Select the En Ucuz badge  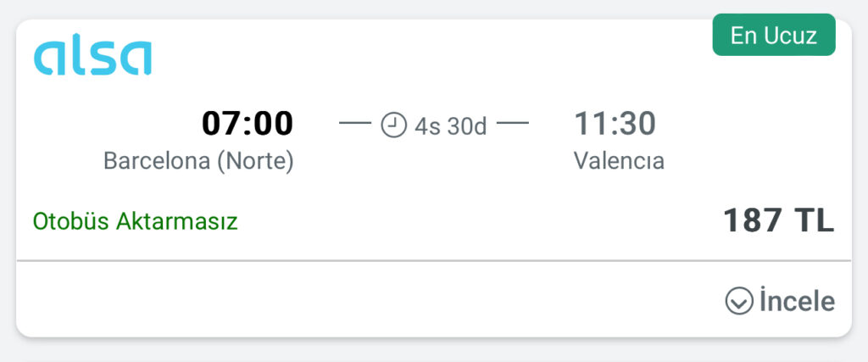point(773,36)
